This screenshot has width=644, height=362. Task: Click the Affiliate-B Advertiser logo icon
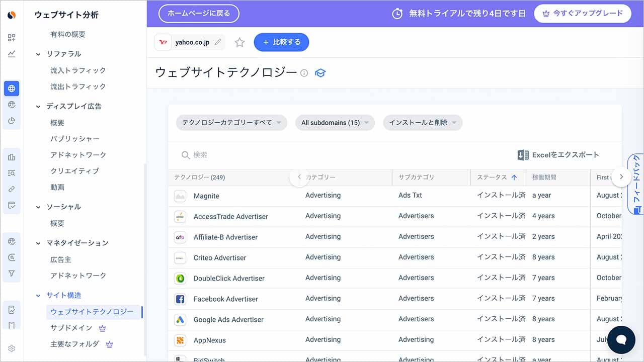[180, 237]
